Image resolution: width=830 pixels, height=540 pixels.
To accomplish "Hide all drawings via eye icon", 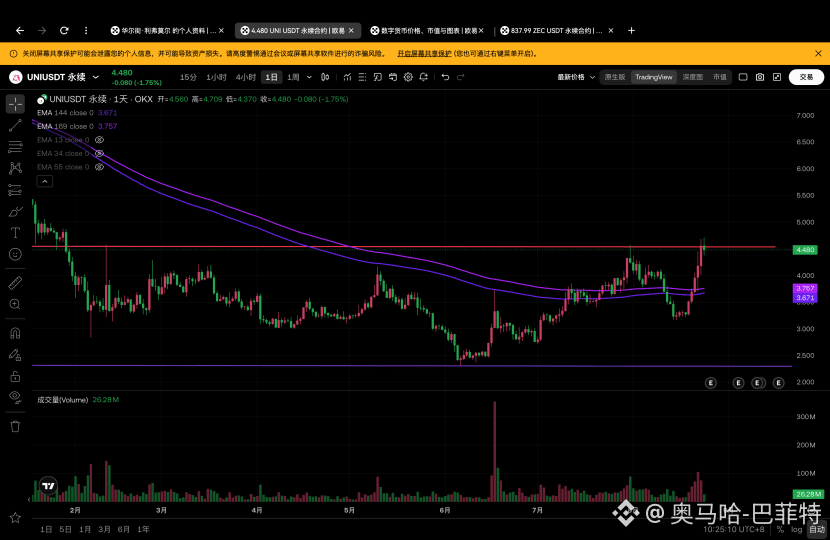I will click(x=15, y=397).
